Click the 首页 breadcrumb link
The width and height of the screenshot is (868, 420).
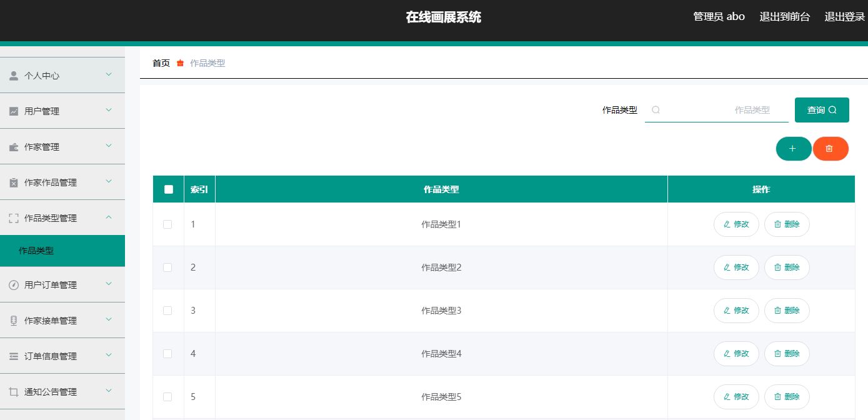[161, 63]
